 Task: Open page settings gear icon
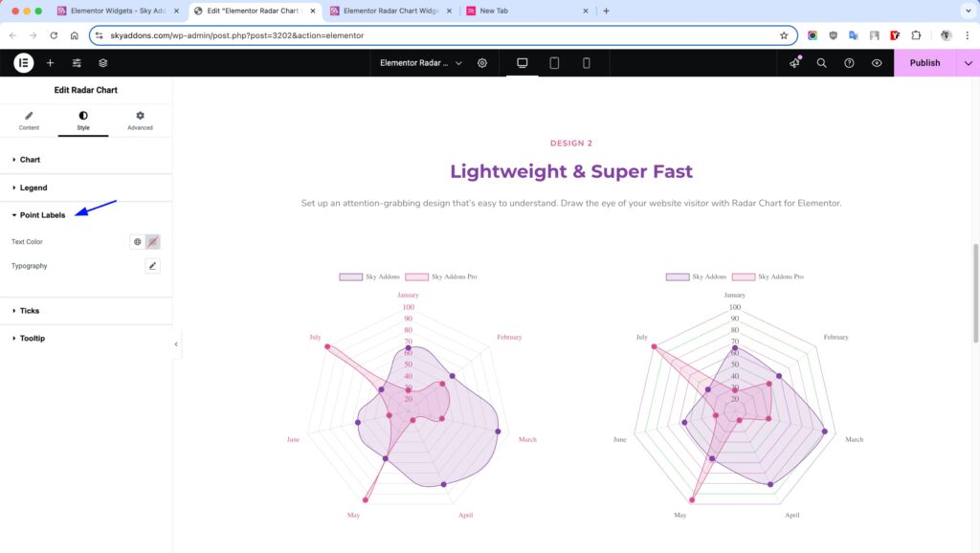(x=482, y=63)
